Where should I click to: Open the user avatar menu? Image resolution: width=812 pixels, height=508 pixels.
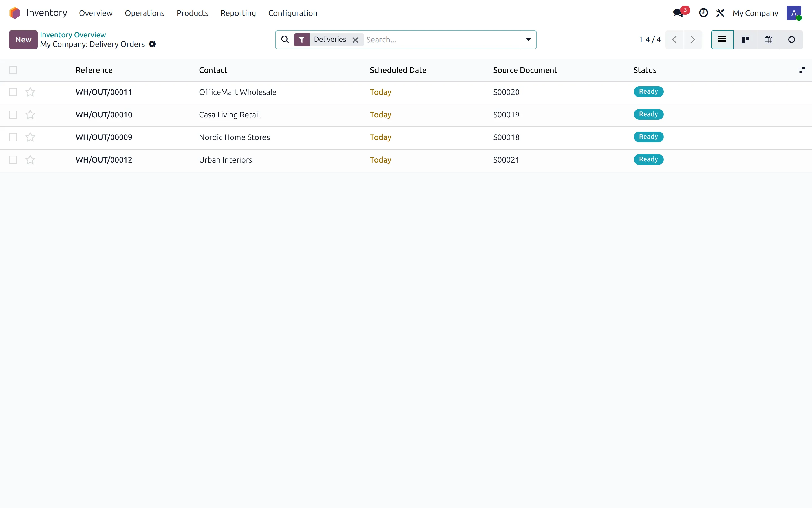[794, 13]
